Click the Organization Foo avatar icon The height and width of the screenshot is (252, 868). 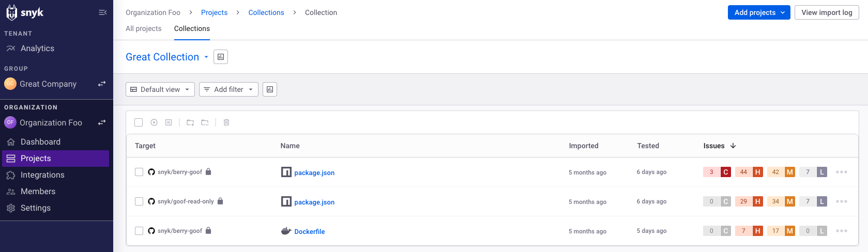point(10,122)
